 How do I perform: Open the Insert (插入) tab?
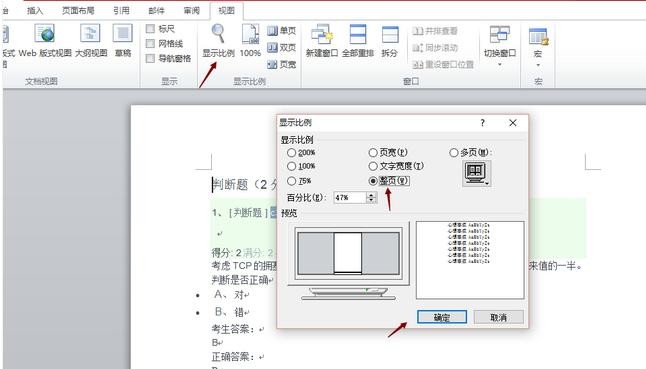(35, 10)
